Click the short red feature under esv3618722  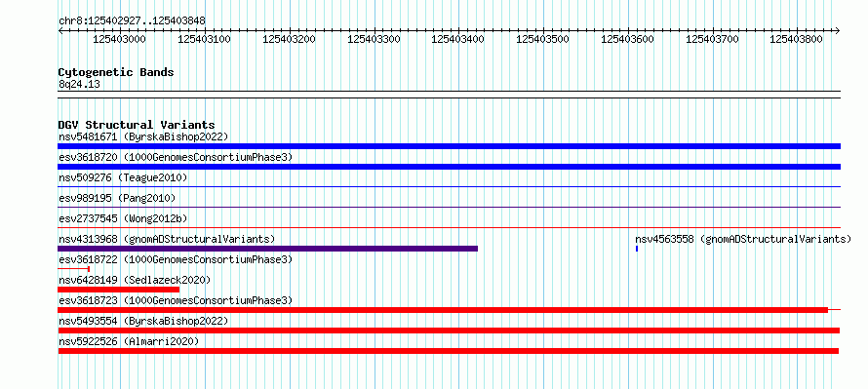(x=73, y=269)
